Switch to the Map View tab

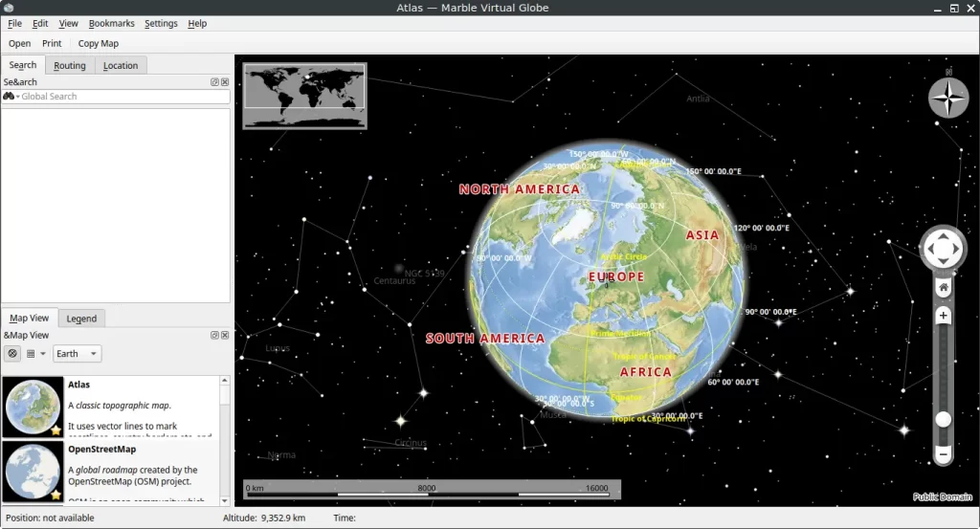click(29, 318)
